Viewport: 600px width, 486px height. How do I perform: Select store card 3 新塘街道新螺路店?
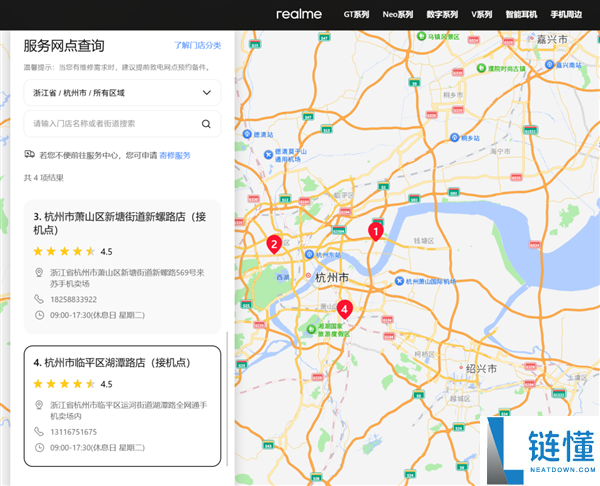point(122,267)
